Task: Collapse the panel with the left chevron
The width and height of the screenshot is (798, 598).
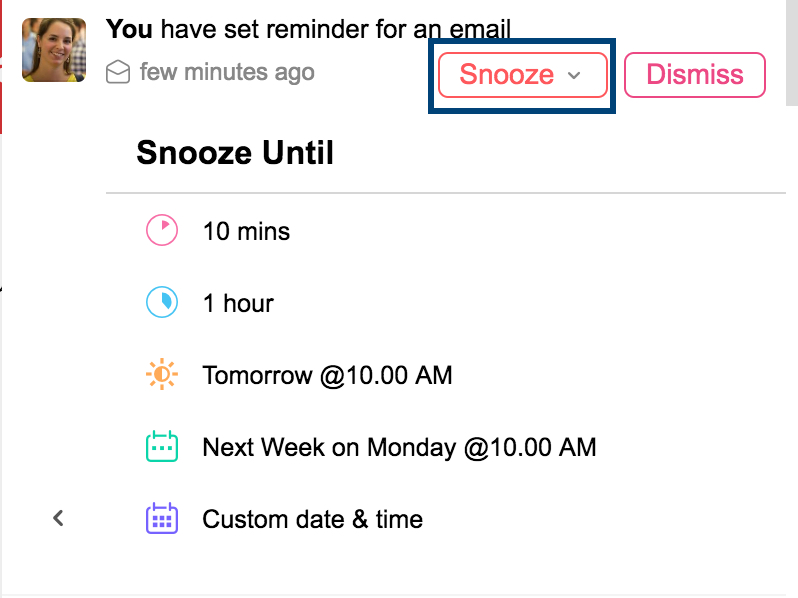Action: click(x=59, y=518)
